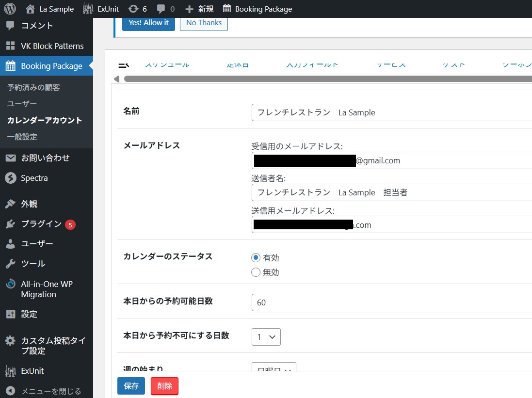
Task: Open ExUnit in the sidebar
Action: click(x=47, y=371)
